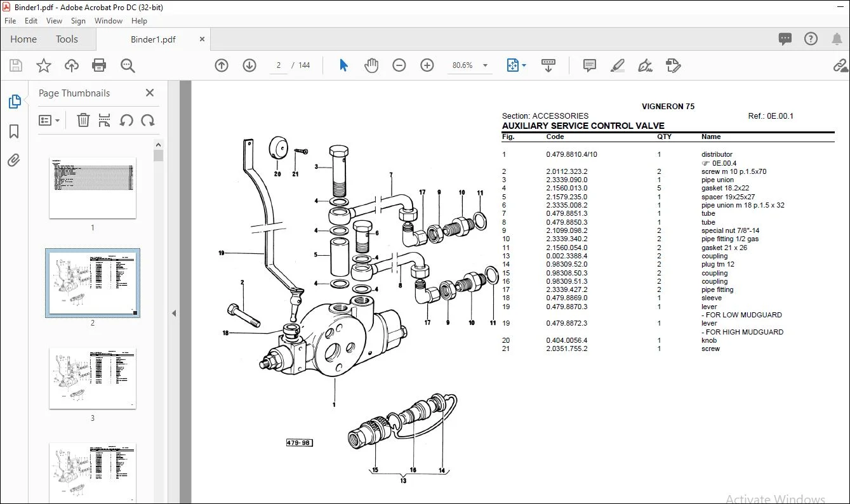
Task: Switch to the Tools tab
Action: [x=67, y=39]
